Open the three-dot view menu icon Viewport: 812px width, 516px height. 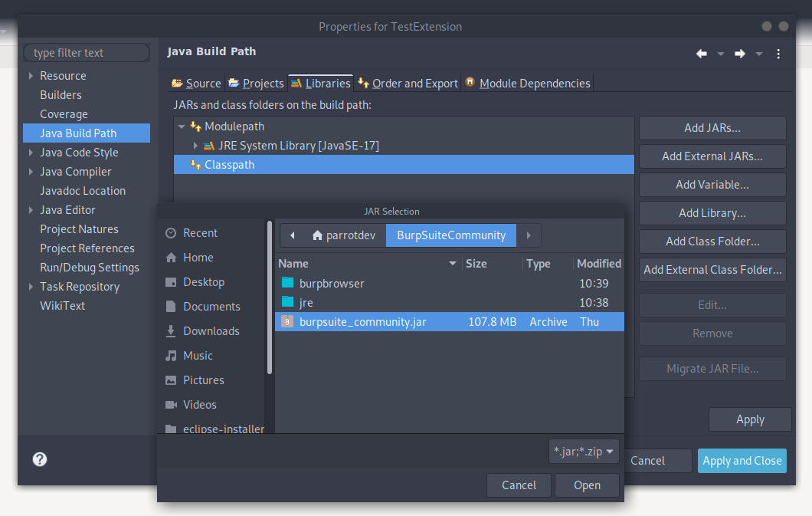point(778,54)
